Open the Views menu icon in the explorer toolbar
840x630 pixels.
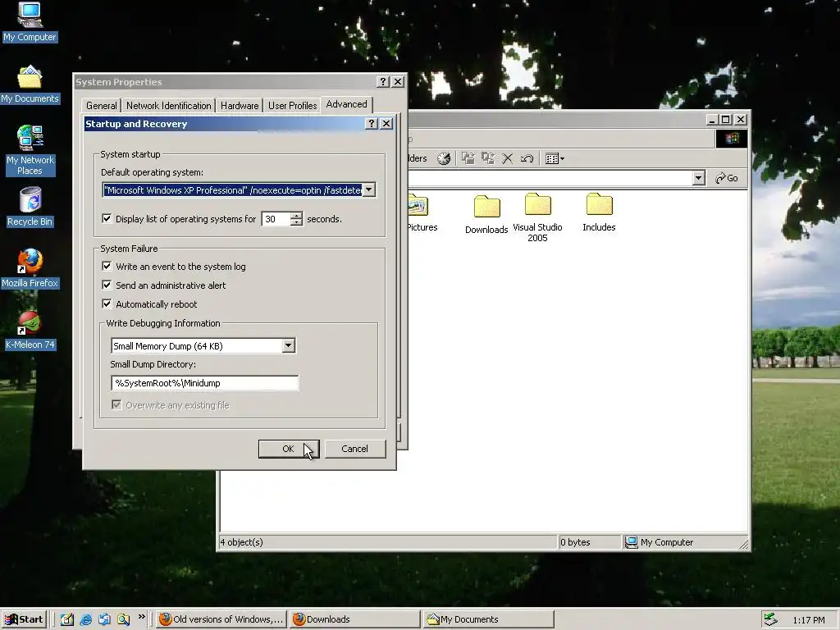[555, 158]
